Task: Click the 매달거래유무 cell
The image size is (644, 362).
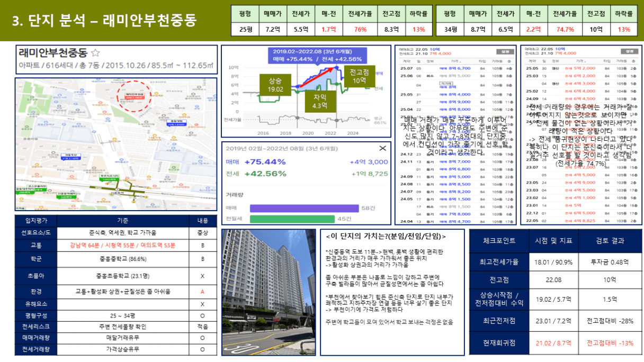Action: pos(122,338)
